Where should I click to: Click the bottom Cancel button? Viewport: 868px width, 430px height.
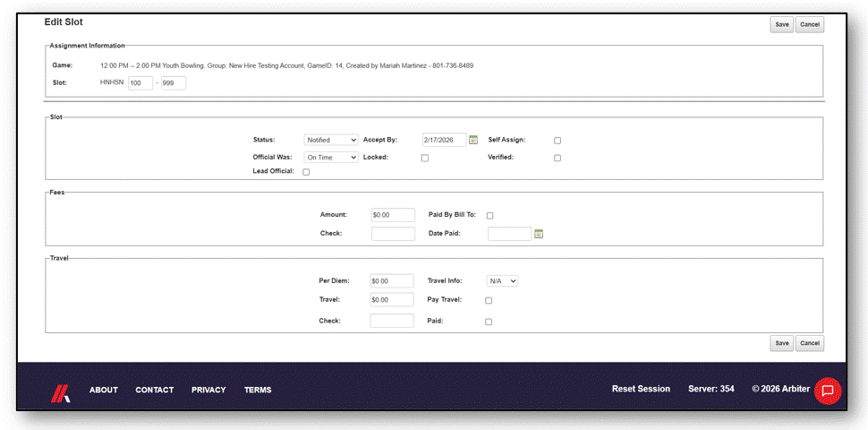tap(809, 344)
